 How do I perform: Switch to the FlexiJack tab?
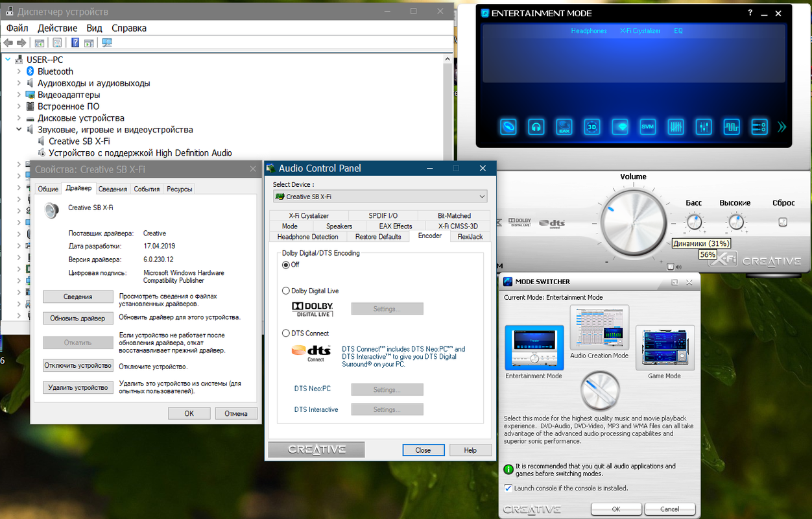tap(470, 237)
